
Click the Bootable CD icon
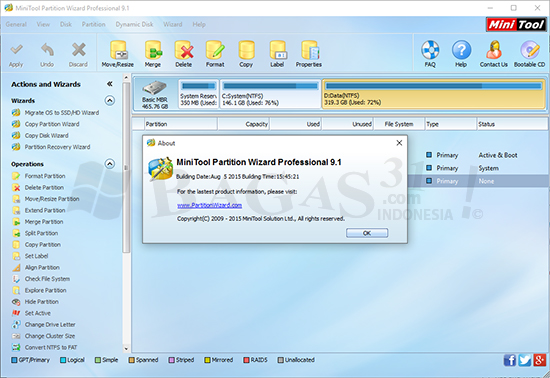[530, 50]
